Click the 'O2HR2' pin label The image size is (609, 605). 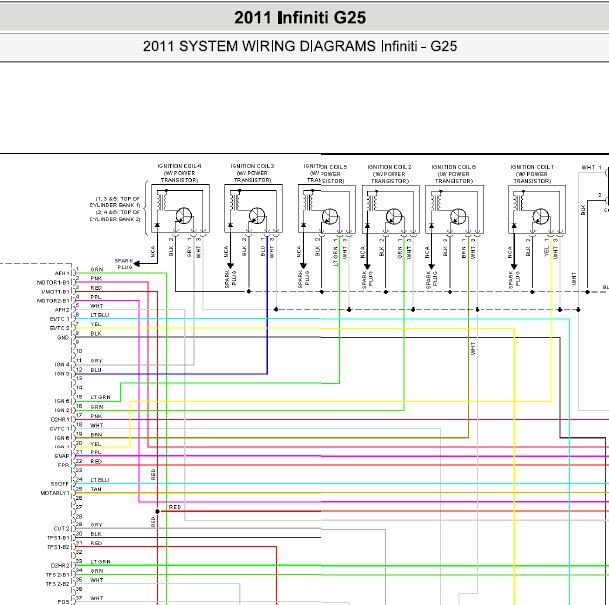coord(60,566)
